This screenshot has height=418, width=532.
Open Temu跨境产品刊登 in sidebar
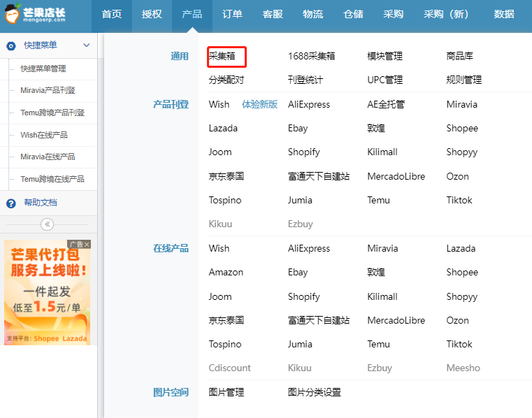tap(52, 113)
